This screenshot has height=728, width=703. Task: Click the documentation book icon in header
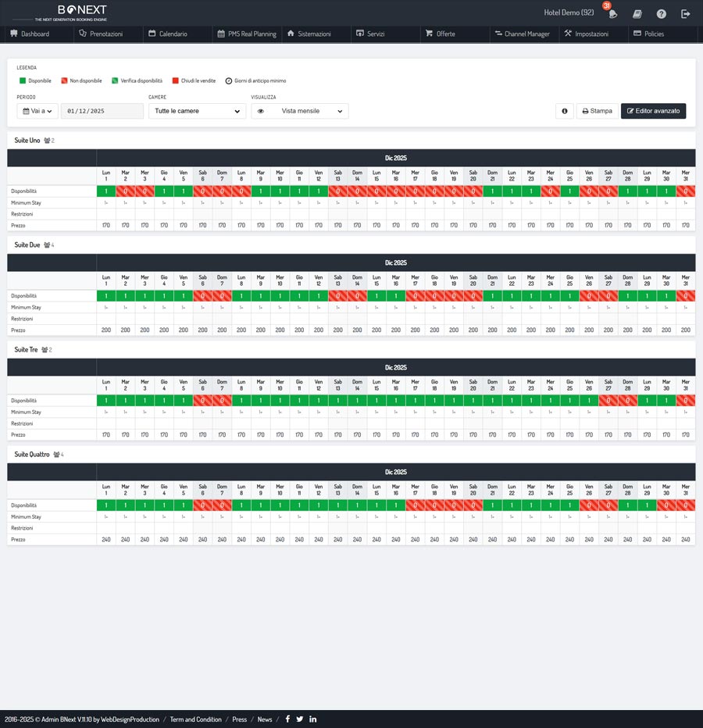pyautogui.click(x=637, y=14)
